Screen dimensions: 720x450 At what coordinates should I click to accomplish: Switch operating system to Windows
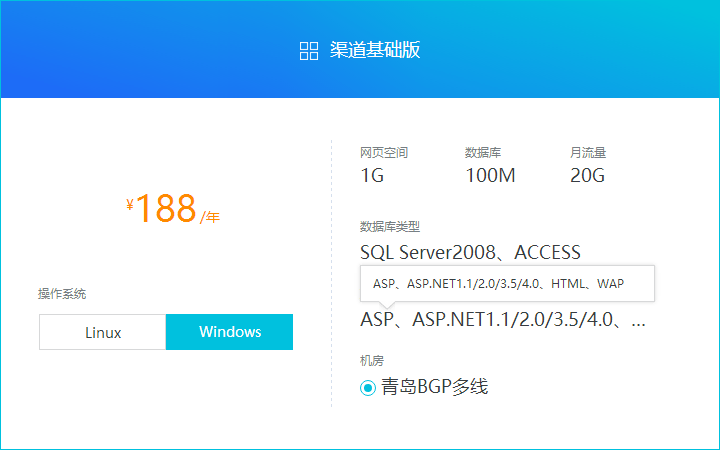coord(230,332)
